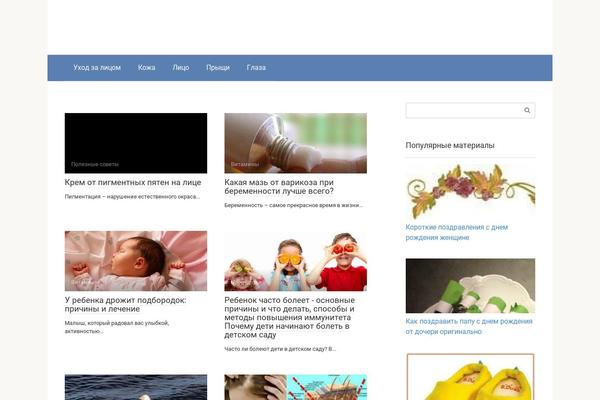This screenshot has width=600, height=400.
Task: Open article 'Какая мазь от варикоза при беременности'
Action: [279, 187]
